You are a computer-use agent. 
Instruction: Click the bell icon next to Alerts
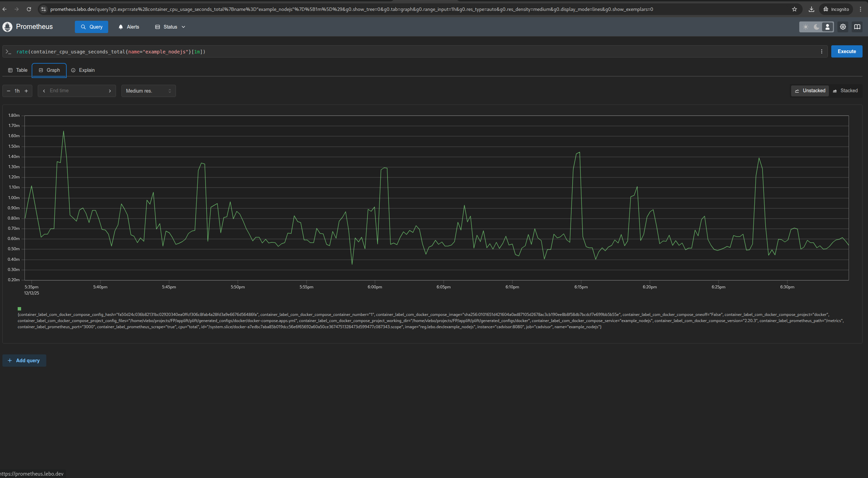tap(120, 27)
